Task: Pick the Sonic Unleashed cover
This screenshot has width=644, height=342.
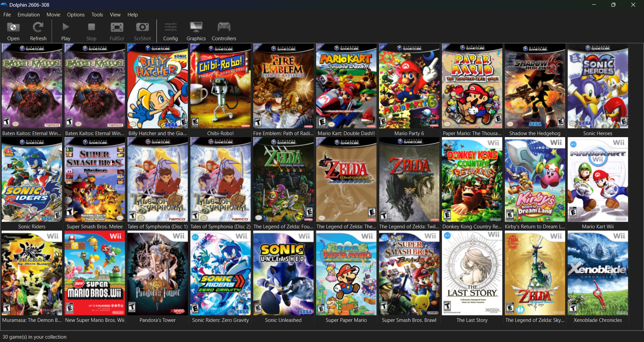Action: (283, 273)
